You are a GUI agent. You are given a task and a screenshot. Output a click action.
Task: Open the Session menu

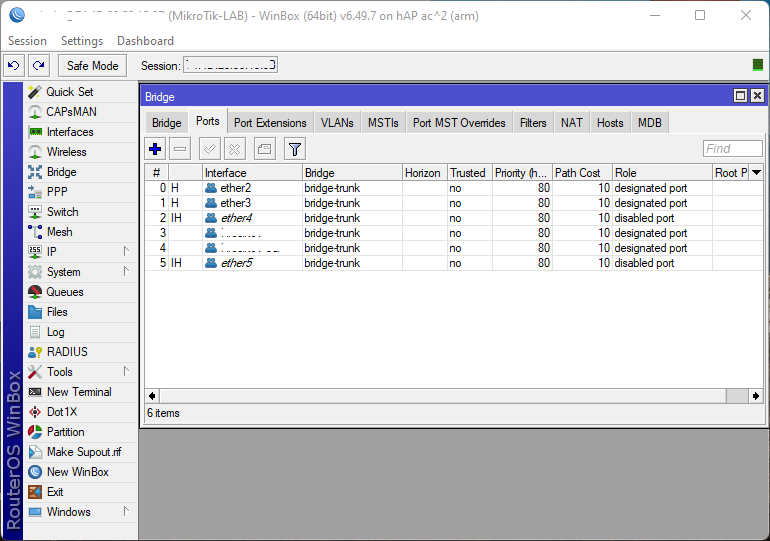27,41
